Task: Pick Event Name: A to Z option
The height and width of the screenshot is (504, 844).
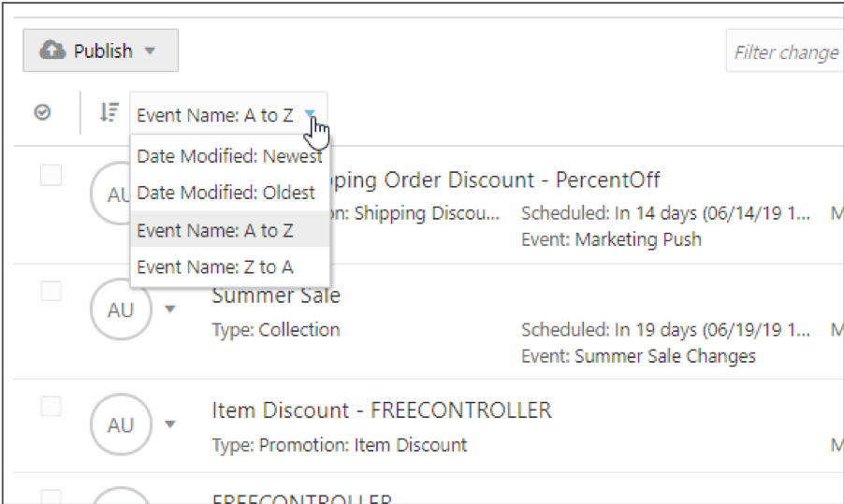Action: [x=215, y=230]
